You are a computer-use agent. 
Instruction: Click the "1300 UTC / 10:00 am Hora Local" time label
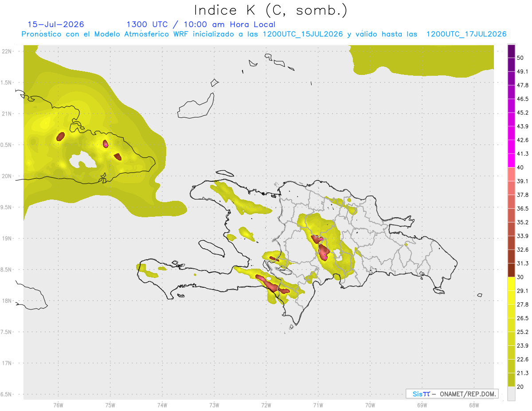(201, 24)
